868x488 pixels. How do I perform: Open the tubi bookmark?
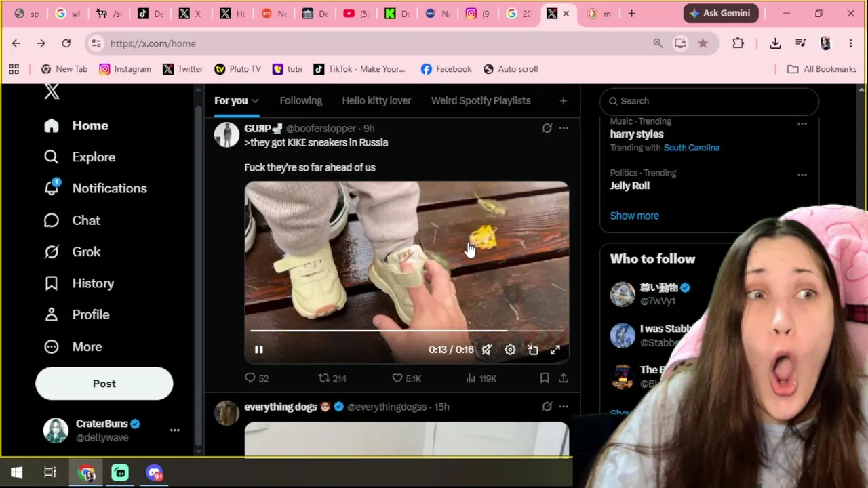coord(287,69)
